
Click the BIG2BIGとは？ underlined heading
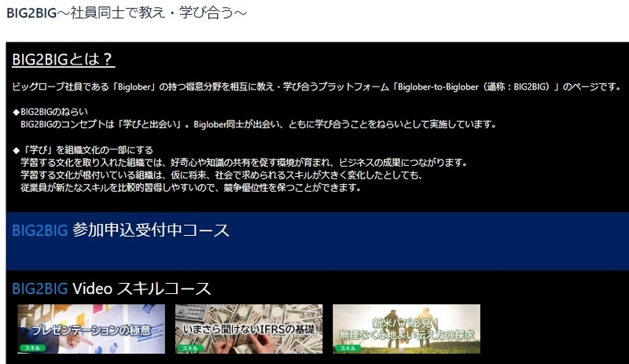(64, 60)
